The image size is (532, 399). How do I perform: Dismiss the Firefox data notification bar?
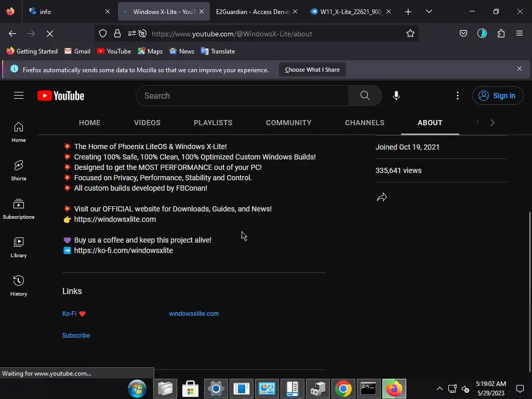519,69
